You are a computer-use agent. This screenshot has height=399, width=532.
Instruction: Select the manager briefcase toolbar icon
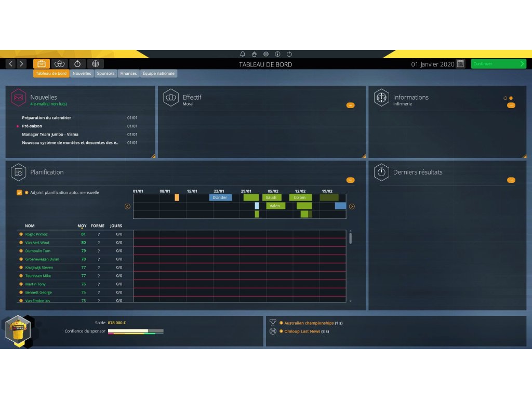click(x=42, y=63)
